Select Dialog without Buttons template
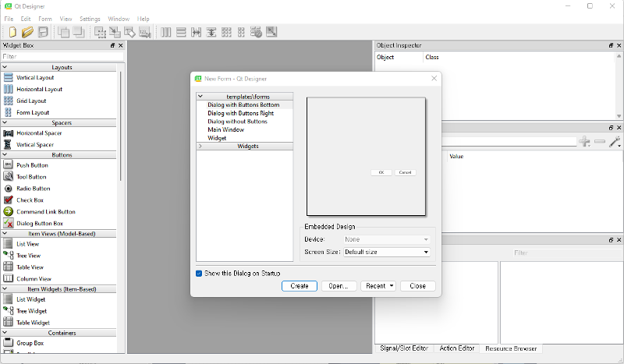Viewport: 624px width, 364px height. coord(238,122)
